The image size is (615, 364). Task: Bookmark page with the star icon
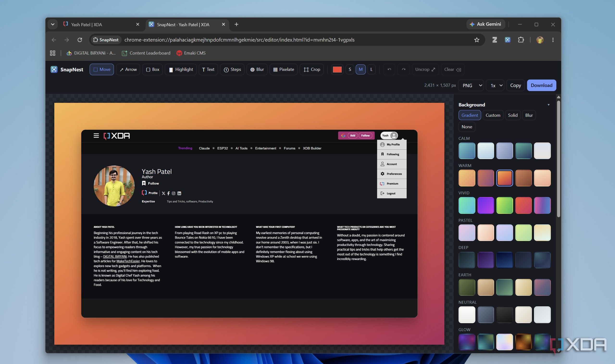tap(476, 40)
